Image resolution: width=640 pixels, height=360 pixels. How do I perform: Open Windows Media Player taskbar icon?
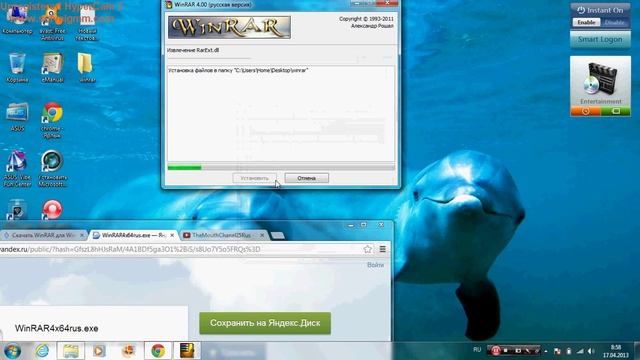tap(99, 351)
